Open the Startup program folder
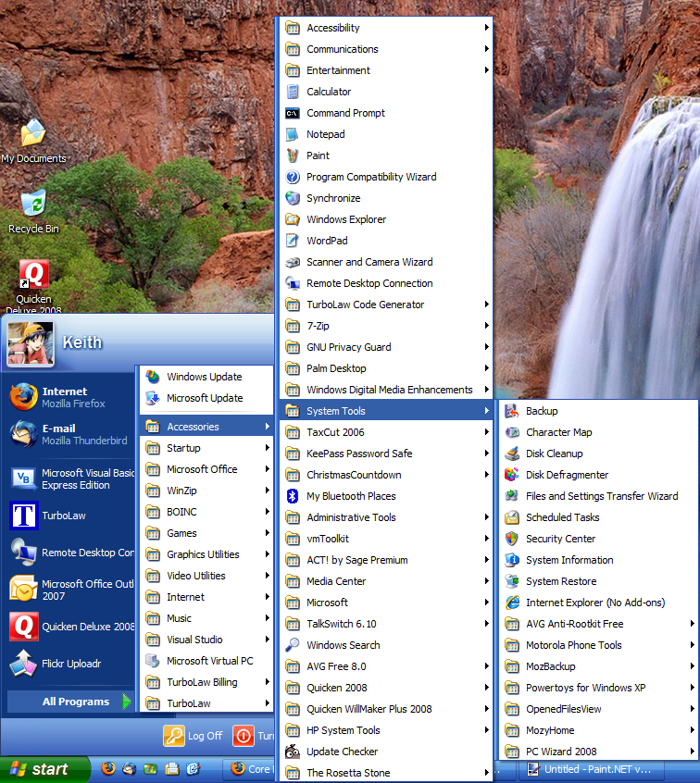This screenshot has height=783, width=700. point(206,449)
